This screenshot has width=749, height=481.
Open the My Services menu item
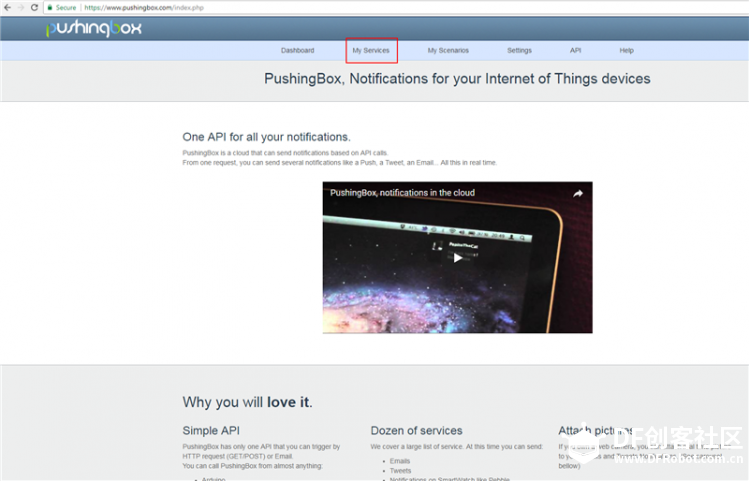371,50
